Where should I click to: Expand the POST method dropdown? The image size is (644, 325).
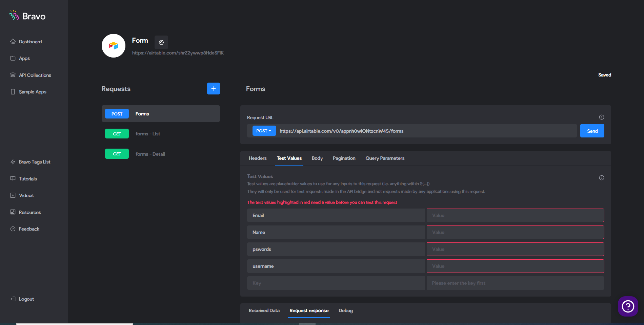pos(264,131)
